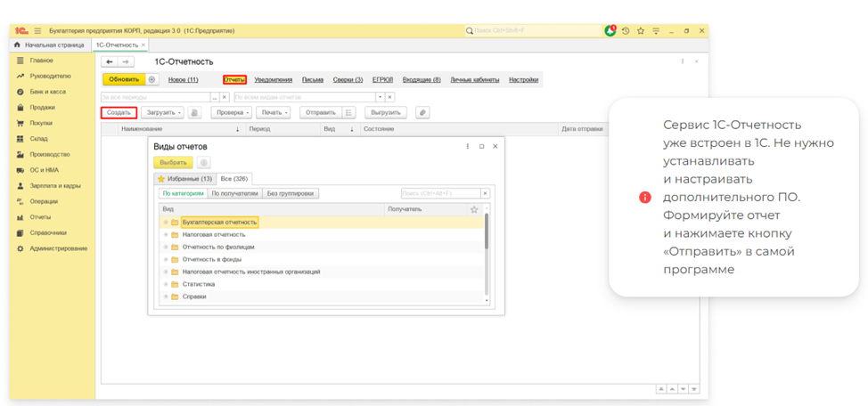Screen dimensions: 868x406
Task: Open Главное in the sidebar
Action: pyautogui.click(x=42, y=61)
